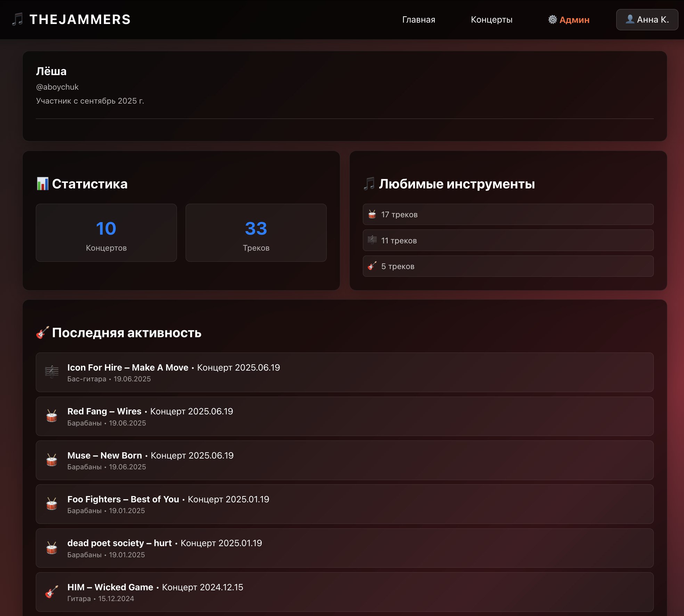The width and height of the screenshot is (684, 616).
Task: Go to the Концерты navigation item
Action: pyautogui.click(x=491, y=20)
